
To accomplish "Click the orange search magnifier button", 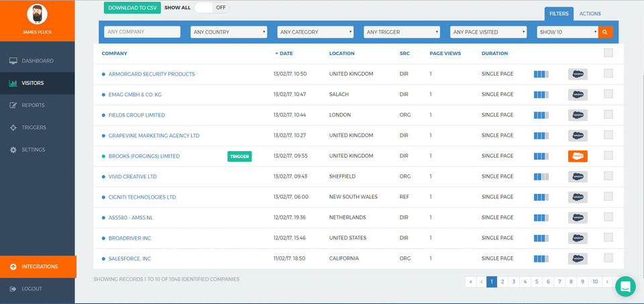I will (605, 32).
